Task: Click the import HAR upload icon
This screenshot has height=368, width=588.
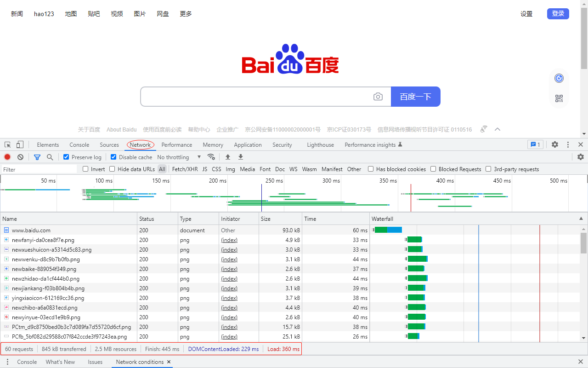Action: [228, 157]
